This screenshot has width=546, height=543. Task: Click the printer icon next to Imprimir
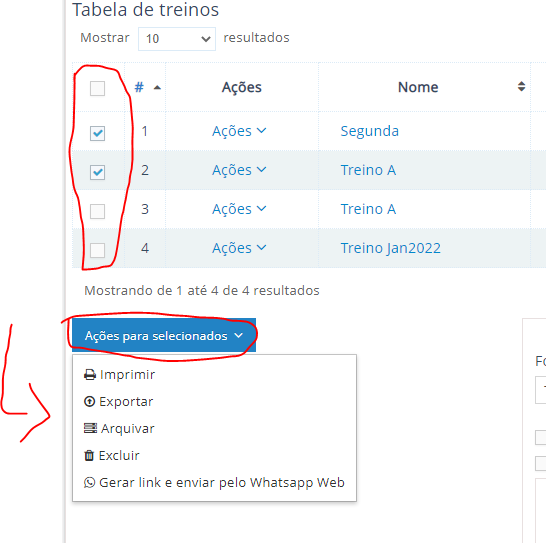90,375
